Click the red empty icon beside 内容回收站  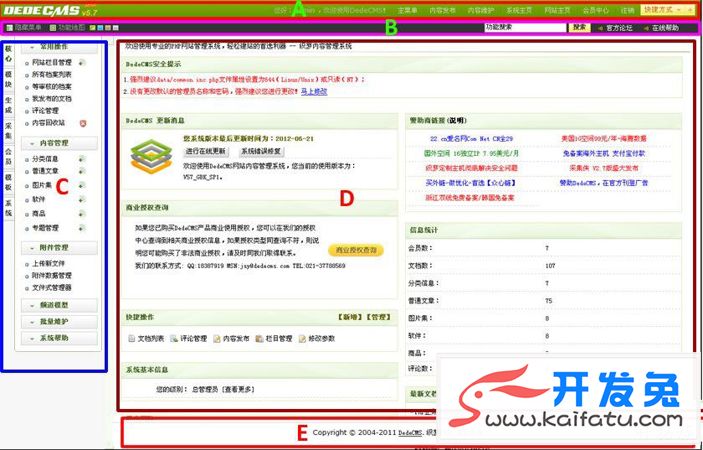pos(82,123)
